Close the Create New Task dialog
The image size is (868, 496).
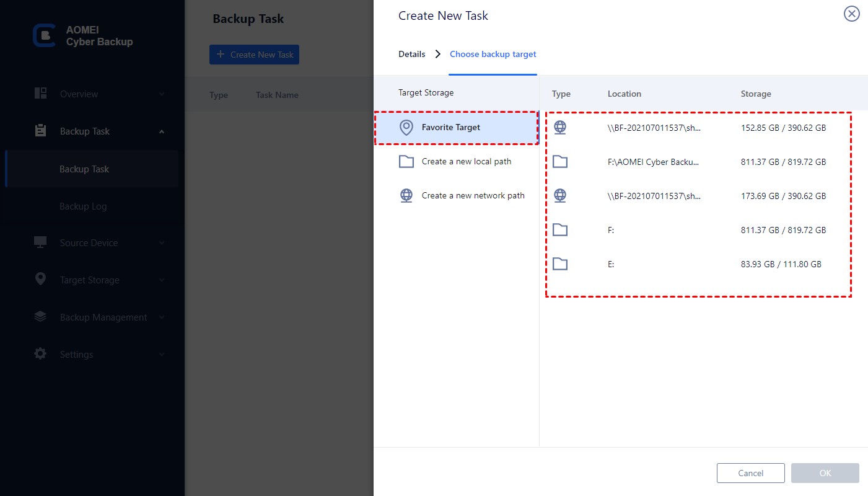click(852, 14)
